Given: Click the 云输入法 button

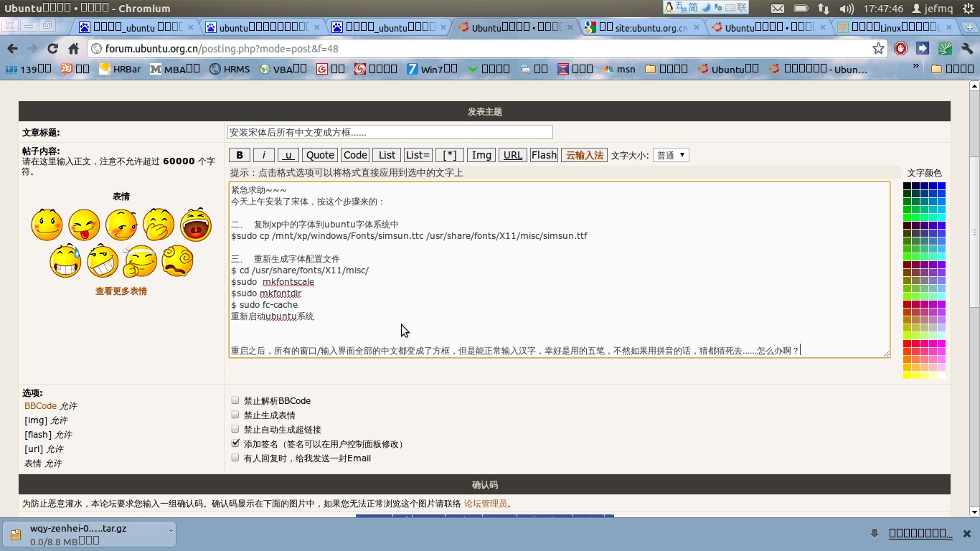Looking at the screenshot, I should (585, 155).
